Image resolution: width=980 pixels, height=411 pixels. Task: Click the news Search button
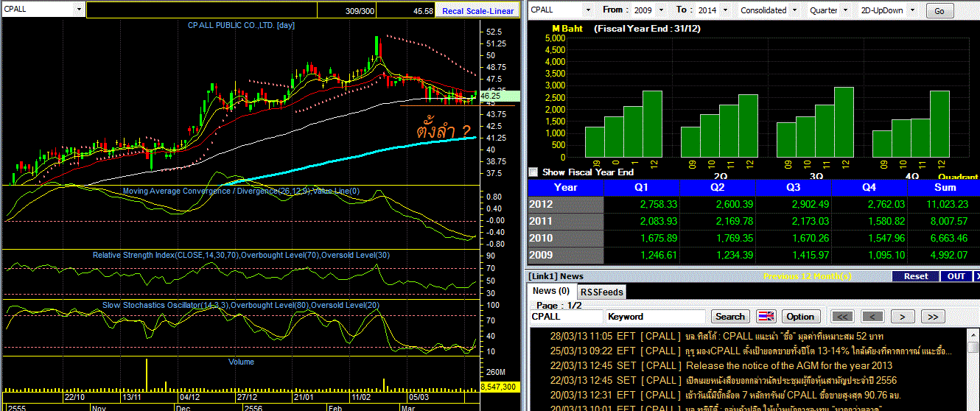tap(730, 316)
